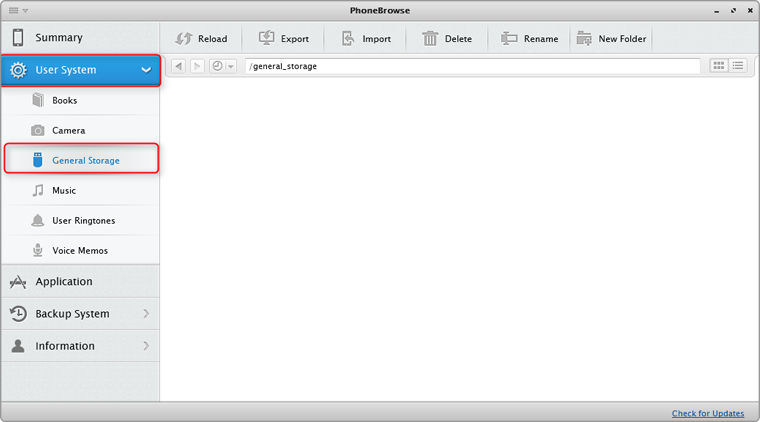Switch to list view mode
Viewport: 760px width, 422px height.
point(738,66)
